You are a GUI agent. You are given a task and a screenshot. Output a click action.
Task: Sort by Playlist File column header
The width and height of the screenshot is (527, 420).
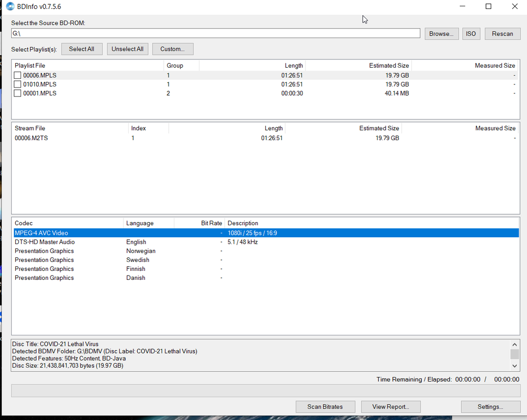pyautogui.click(x=88, y=66)
